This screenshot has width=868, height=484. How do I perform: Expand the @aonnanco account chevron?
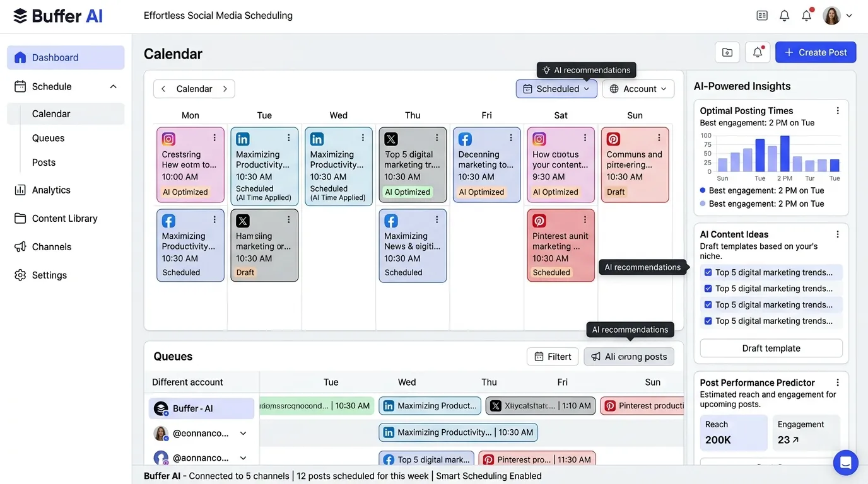pyautogui.click(x=243, y=458)
